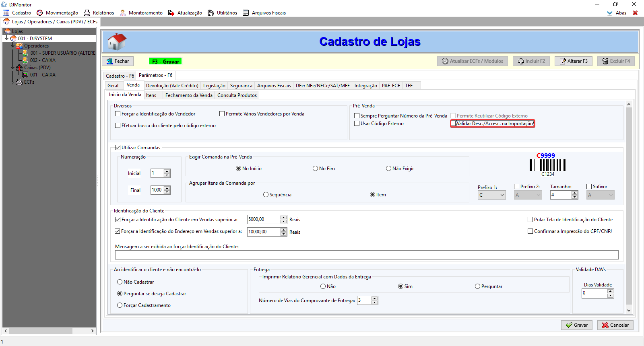
Task: Open the Prefixo 1 dropdown
Action: [x=502, y=195]
